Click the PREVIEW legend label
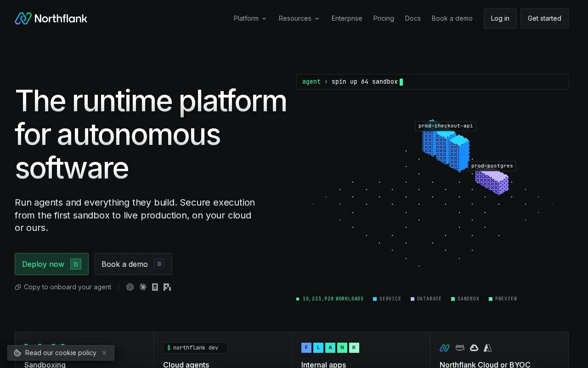Image resolution: width=588 pixels, height=368 pixels. coord(506,299)
